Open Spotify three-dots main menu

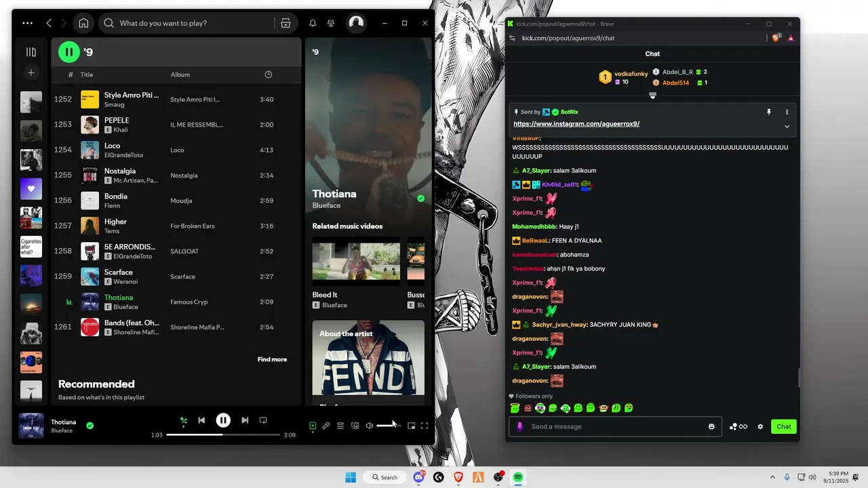27,23
